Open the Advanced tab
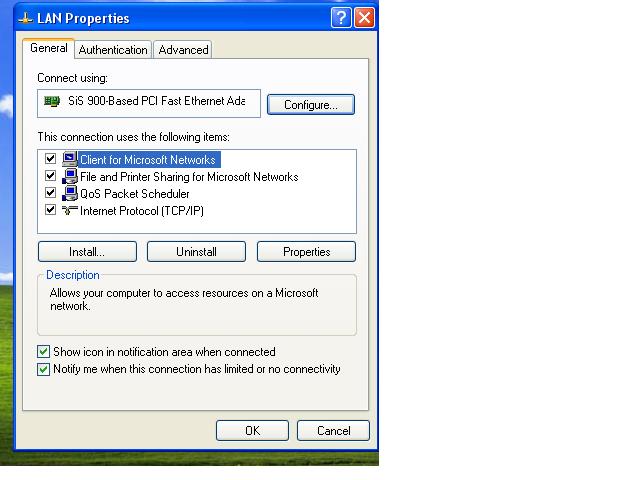Viewport: 640px width, 480px height. pos(183,50)
